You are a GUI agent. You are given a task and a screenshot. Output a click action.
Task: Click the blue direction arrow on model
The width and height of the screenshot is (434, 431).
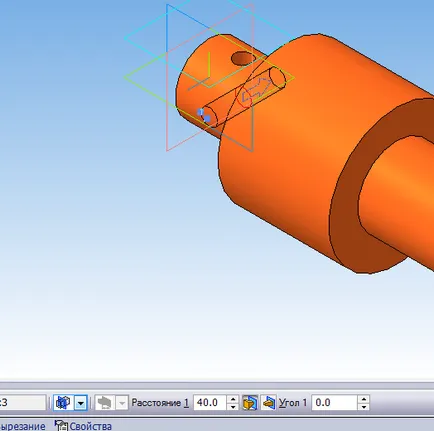256,90
